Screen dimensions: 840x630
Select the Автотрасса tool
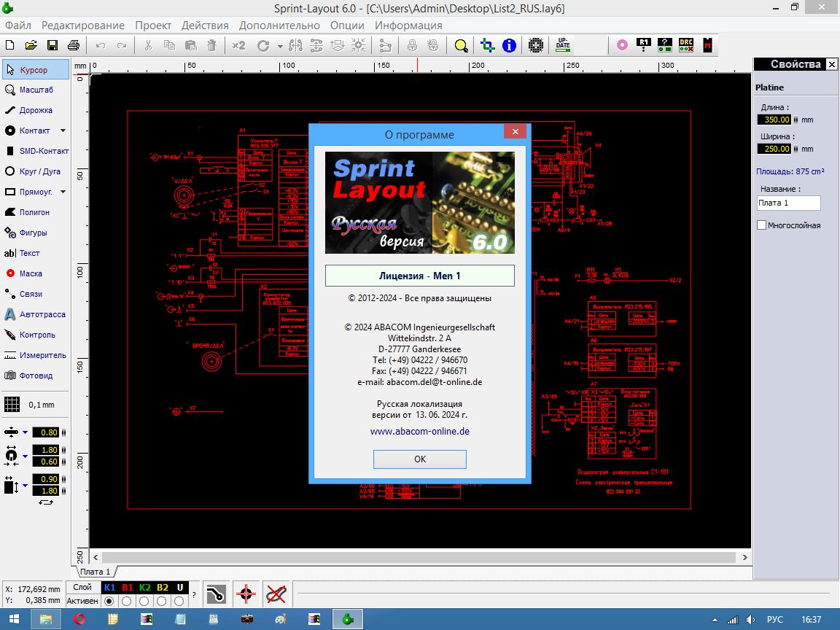tap(35, 314)
